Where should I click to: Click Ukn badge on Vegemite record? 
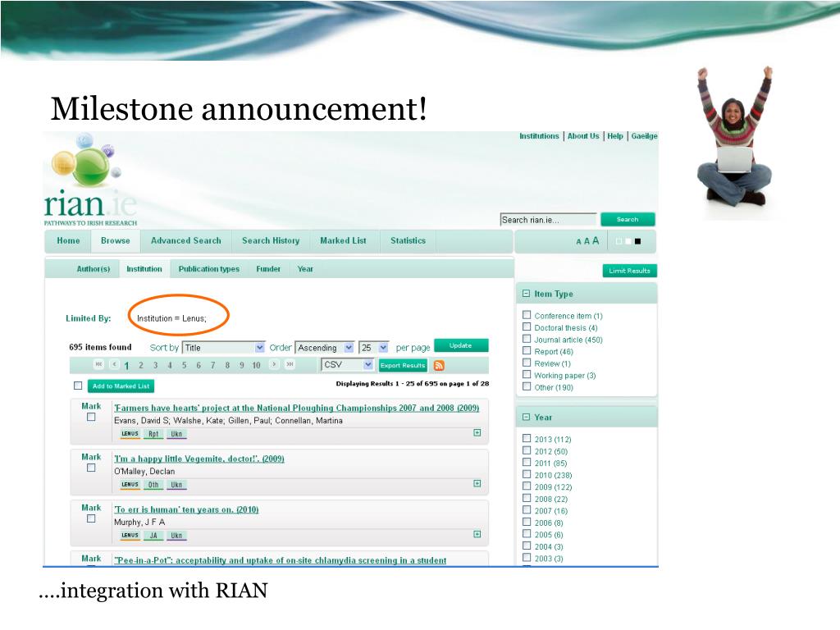(176, 485)
